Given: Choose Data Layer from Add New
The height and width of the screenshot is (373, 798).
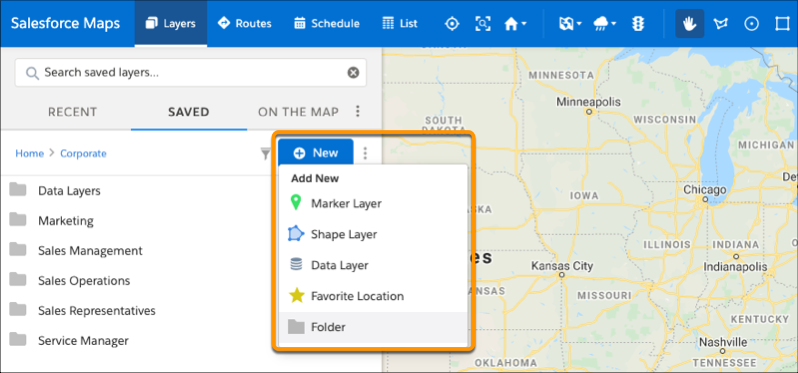Looking at the screenshot, I should tap(373, 265).
